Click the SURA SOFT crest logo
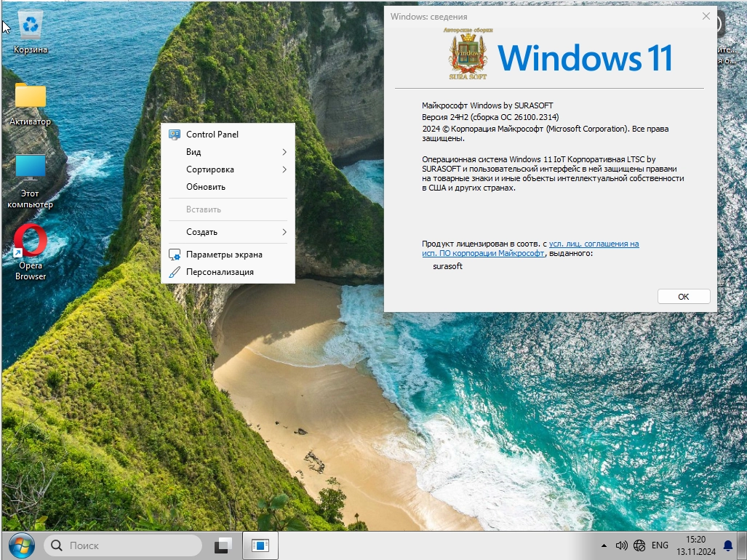 [x=468, y=53]
